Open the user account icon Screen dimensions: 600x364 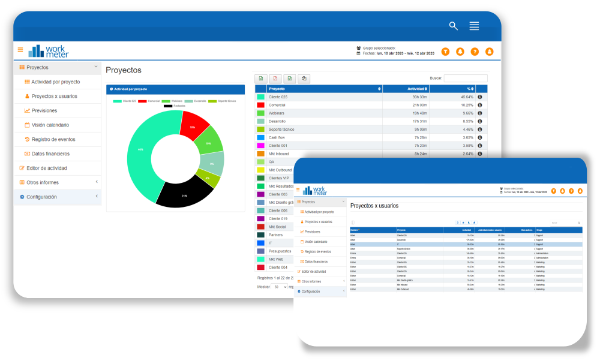(489, 52)
